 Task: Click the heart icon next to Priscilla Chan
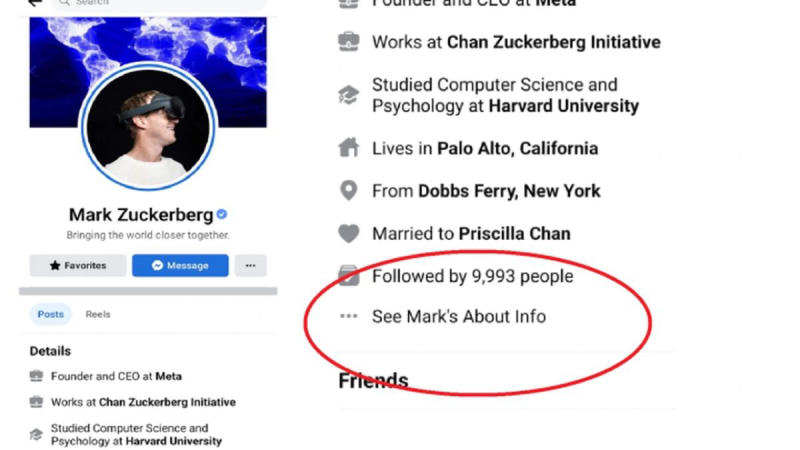348,234
